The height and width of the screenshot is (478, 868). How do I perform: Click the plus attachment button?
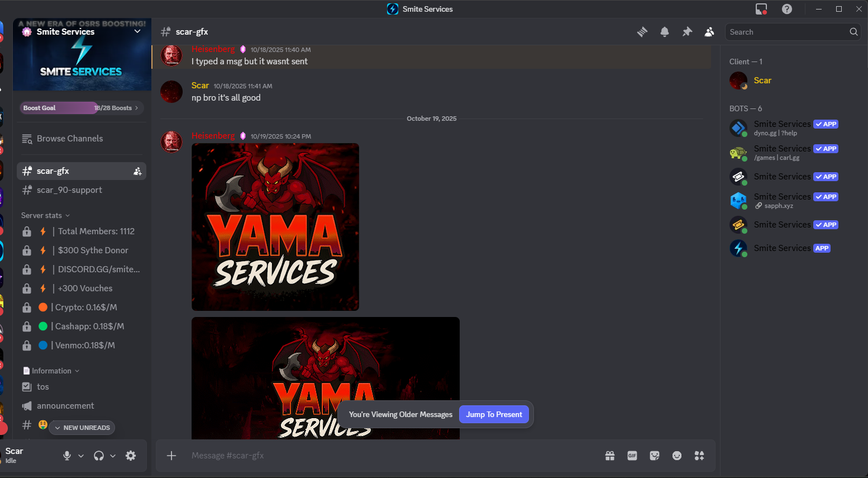coord(171,456)
